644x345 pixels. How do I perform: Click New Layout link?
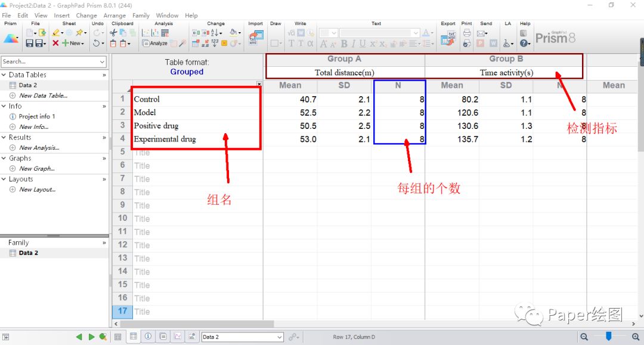click(x=37, y=190)
